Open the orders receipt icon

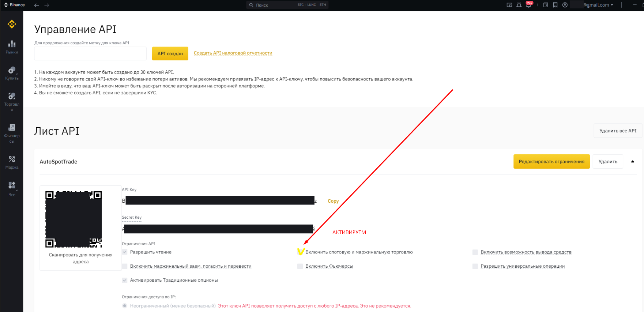[x=555, y=5]
